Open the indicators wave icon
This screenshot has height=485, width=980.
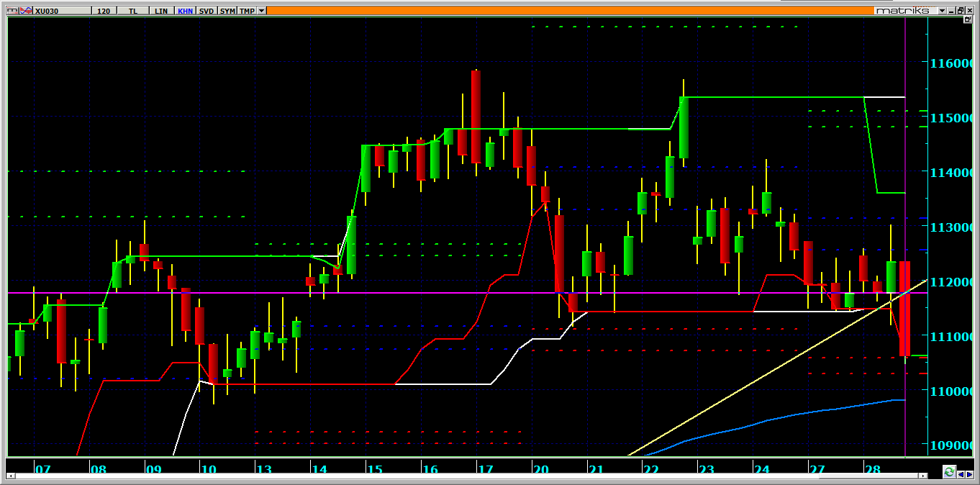[26, 11]
